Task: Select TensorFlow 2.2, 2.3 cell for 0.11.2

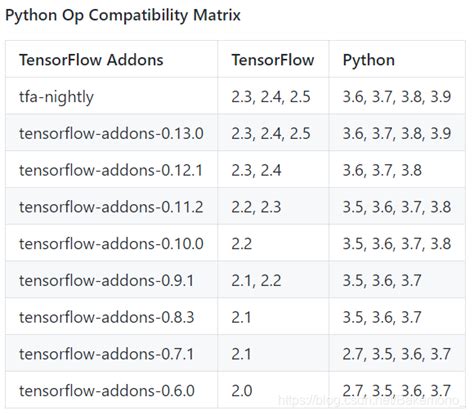Action: coord(273,206)
